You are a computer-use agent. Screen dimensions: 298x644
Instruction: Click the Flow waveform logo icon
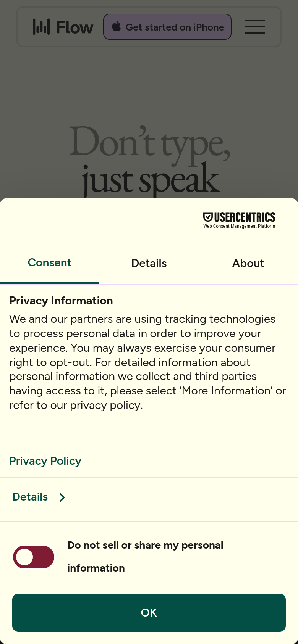click(41, 27)
